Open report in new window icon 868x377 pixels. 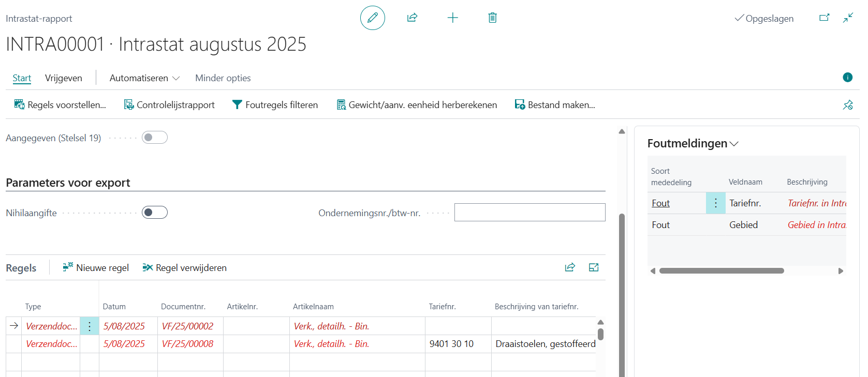pos(825,18)
